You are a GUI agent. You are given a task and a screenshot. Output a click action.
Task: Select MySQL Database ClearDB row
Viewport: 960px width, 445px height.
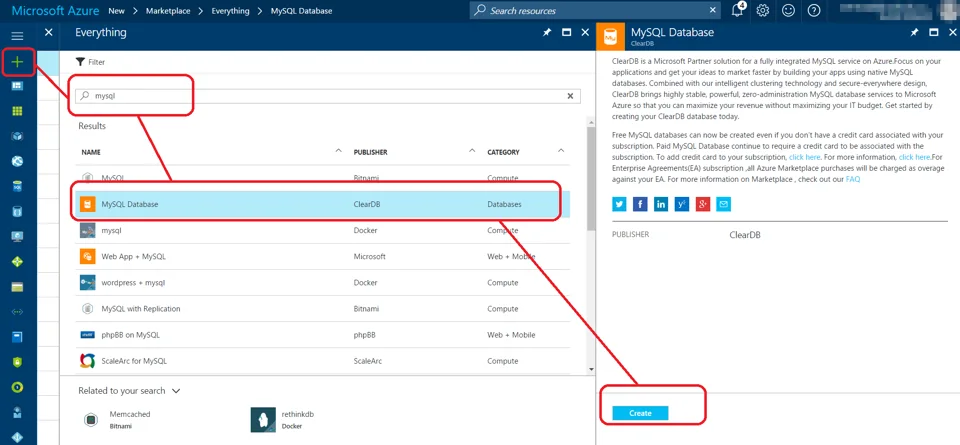[x=324, y=204]
